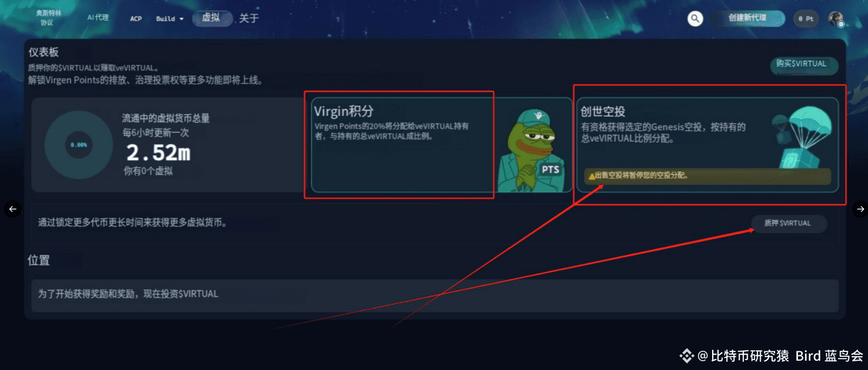The image size is (868, 370).
Task: Click the search magnifier icon
Action: click(x=695, y=19)
